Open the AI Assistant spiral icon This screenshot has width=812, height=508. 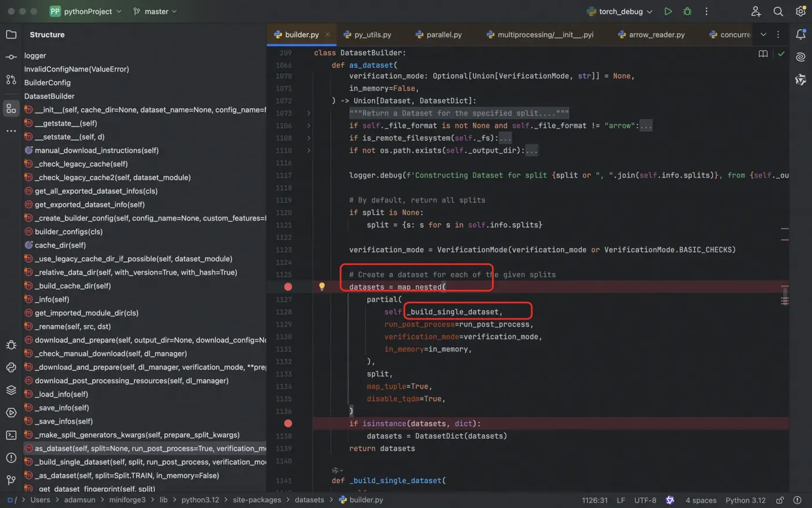click(801, 57)
